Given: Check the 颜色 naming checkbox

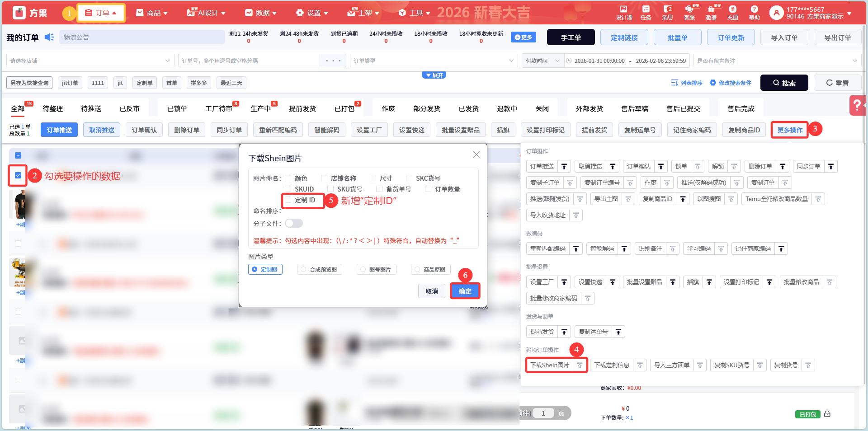Looking at the screenshot, I should tap(288, 178).
